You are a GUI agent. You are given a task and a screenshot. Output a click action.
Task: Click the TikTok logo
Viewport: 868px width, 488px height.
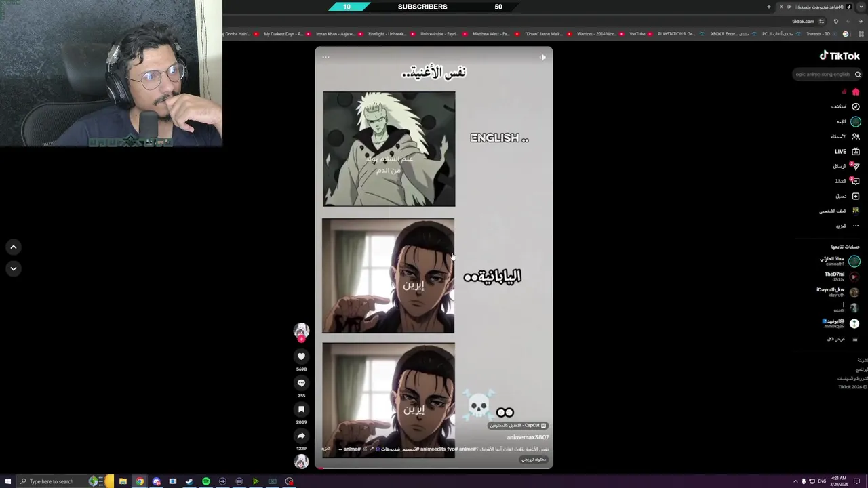pyautogui.click(x=840, y=56)
